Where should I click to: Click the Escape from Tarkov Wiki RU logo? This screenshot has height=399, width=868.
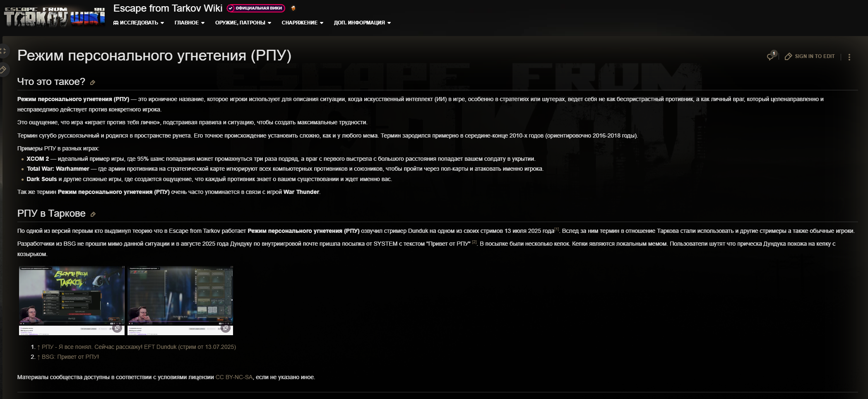(55, 17)
